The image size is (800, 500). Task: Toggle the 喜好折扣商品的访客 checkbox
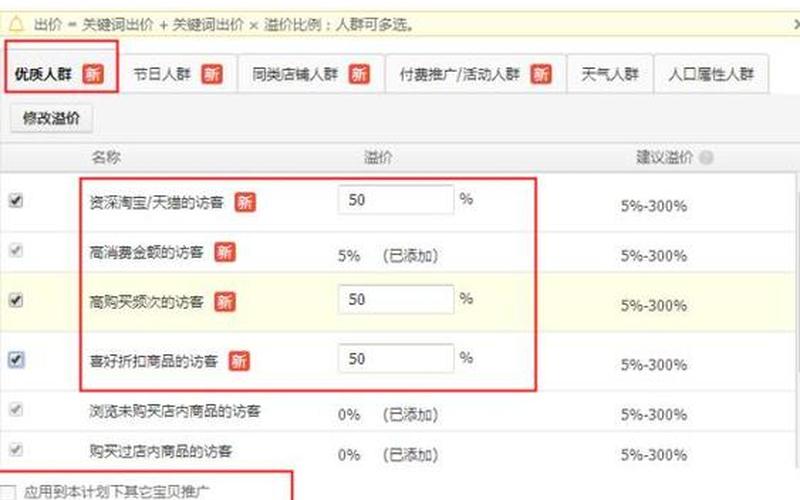(x=16, y=360)
